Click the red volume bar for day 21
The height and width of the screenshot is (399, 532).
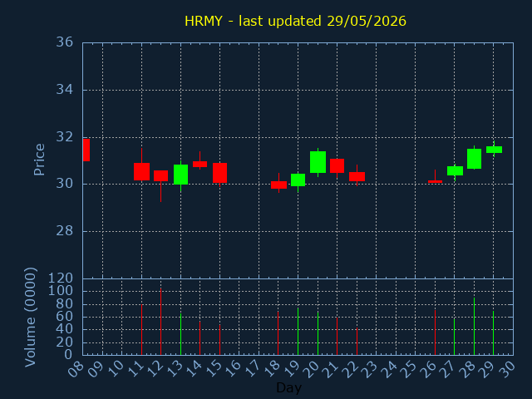point(337,336)
